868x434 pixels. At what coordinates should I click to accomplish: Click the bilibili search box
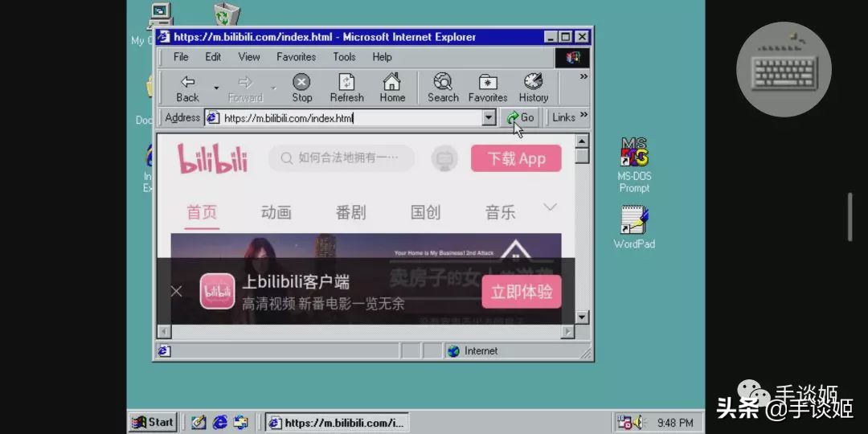point(342,159)
